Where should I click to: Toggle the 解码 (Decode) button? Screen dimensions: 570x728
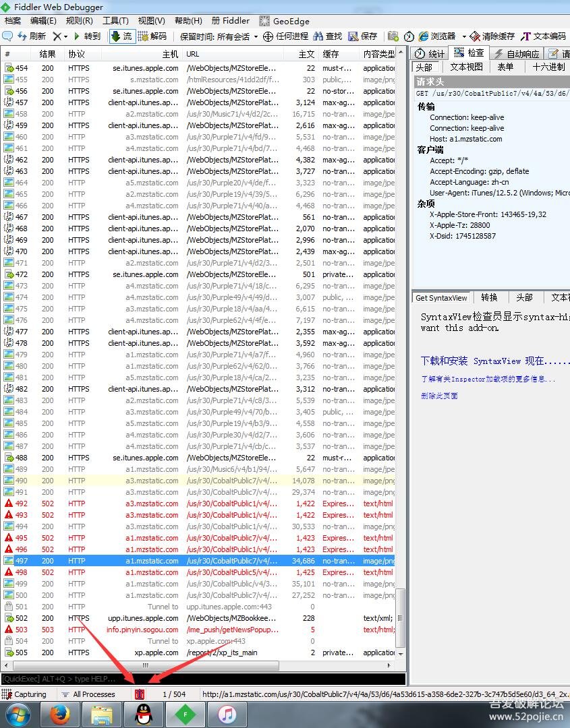tap(152, 36)
